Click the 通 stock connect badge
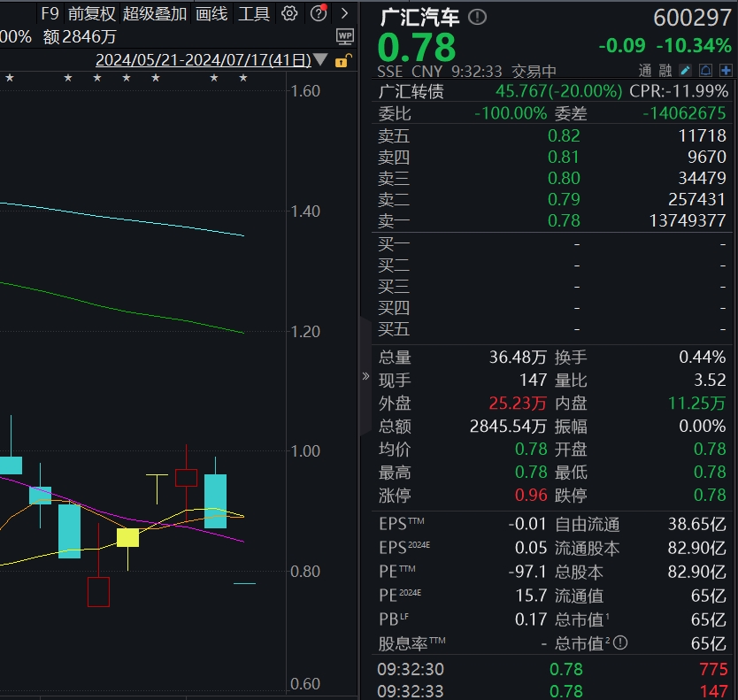Screen dimensions: 738x700 [x=645, y=71]
